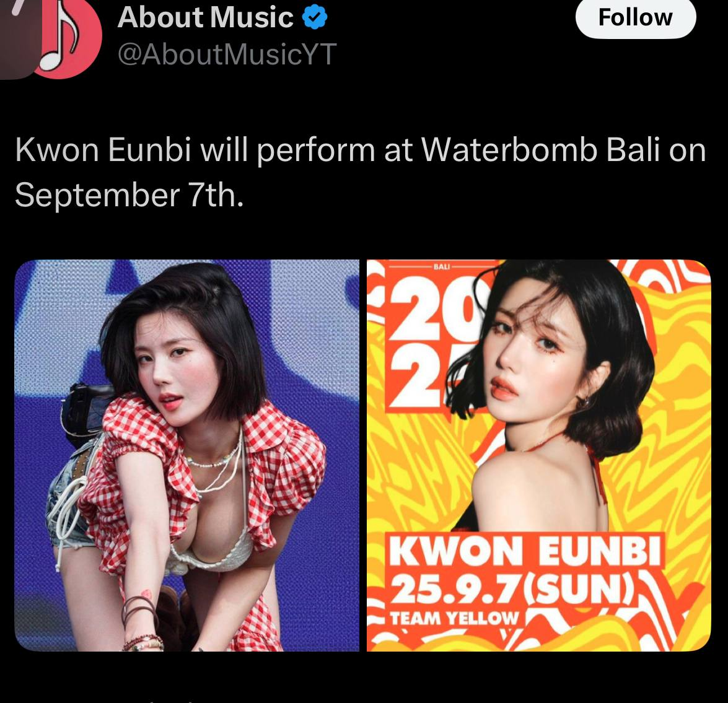This screenshot has width=728, height=703.
Task: Open the stage performance photo on the left
Action: click(187, 455)
